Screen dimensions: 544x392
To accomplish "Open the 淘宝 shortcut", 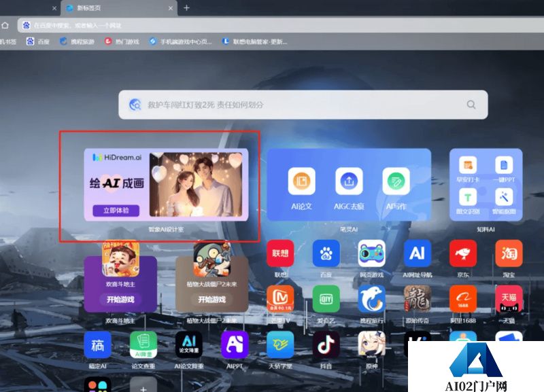I will pyautogui.click(x=509, y=253).
